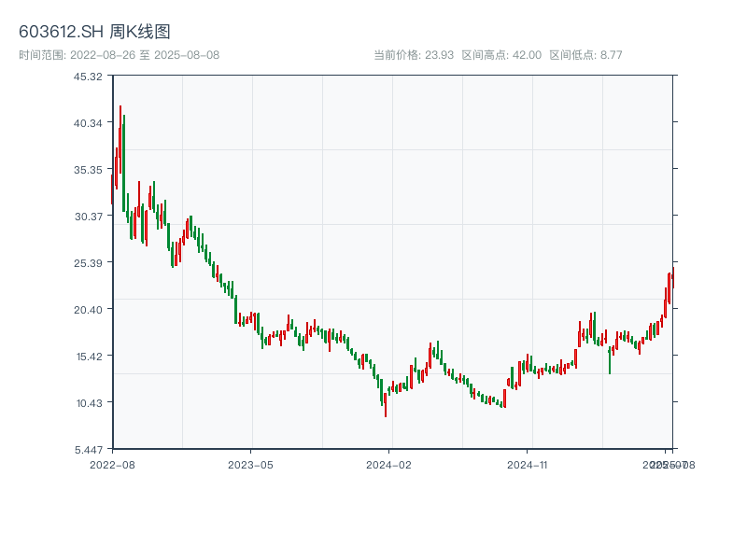Click the 时间范围 date range text

(x=120, y=55)
